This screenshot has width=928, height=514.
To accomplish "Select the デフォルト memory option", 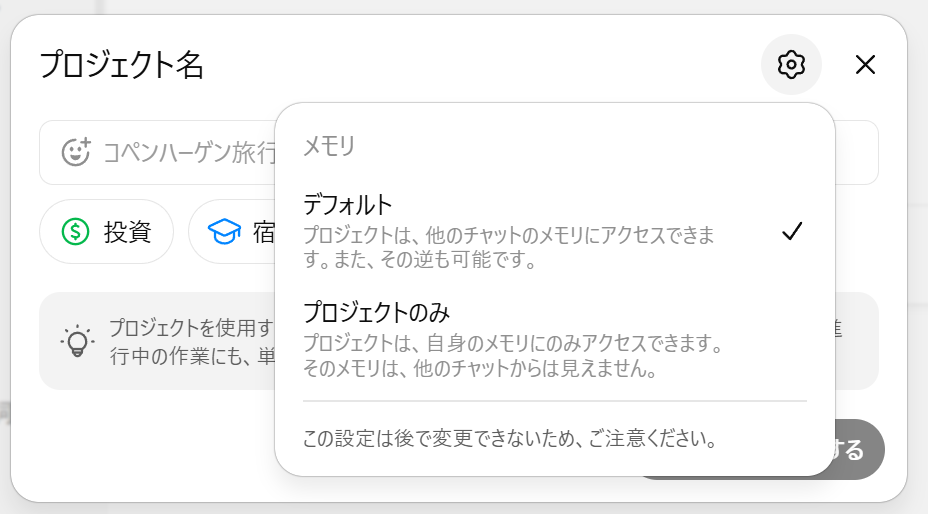I will tap(555, 231).
